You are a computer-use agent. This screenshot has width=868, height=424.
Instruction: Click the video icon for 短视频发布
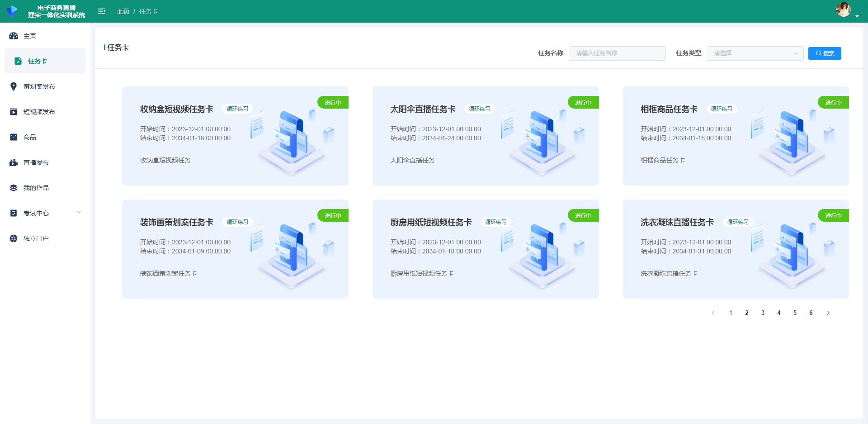click(14, 112)
